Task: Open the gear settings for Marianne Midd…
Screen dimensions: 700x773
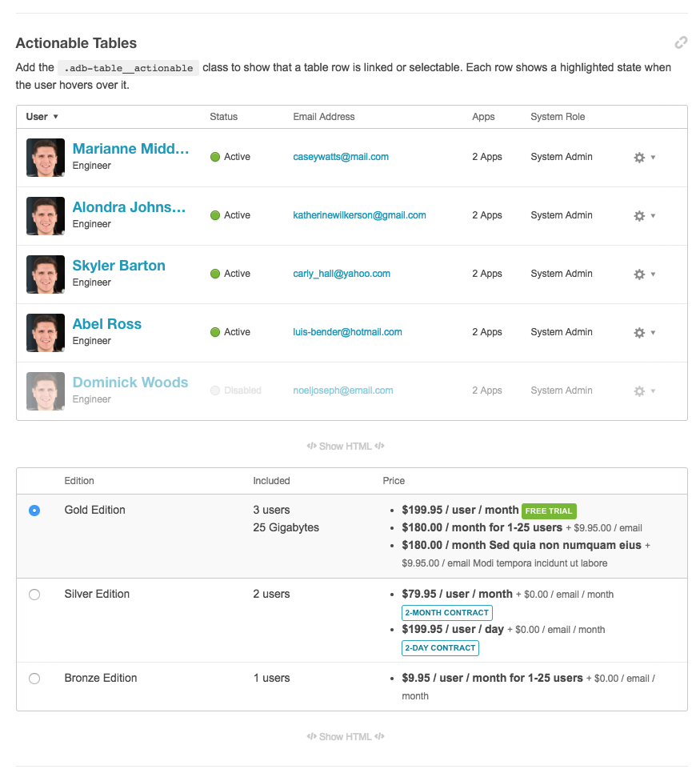Action: coord(640,158)
